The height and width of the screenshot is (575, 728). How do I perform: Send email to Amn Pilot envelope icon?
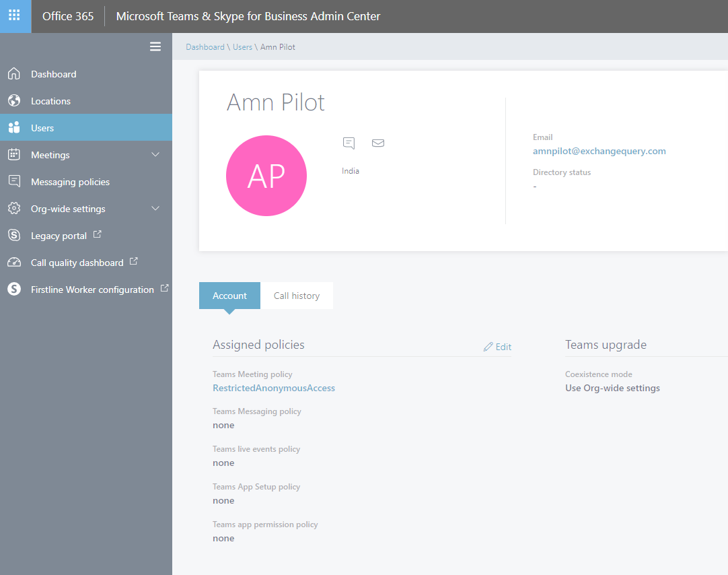point(378,143)
